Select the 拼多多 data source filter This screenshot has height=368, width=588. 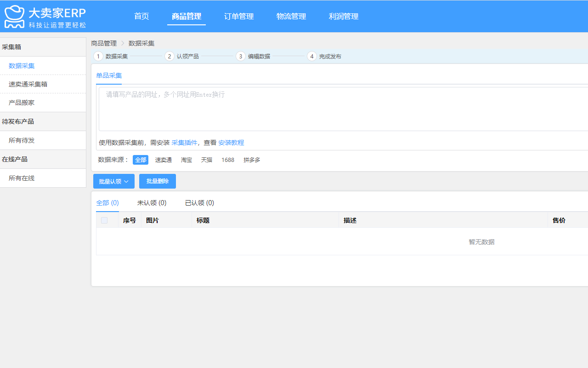point(251,160)
